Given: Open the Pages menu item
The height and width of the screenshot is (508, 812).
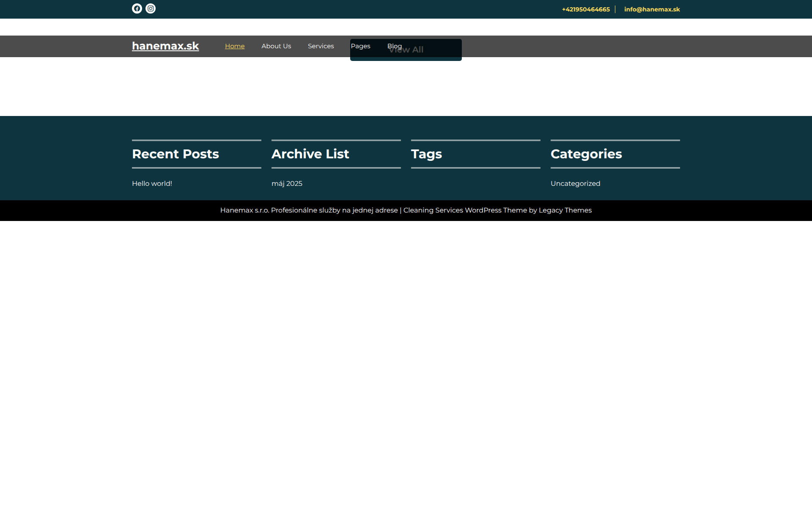Looking at the screenshot, I should 360,46.
